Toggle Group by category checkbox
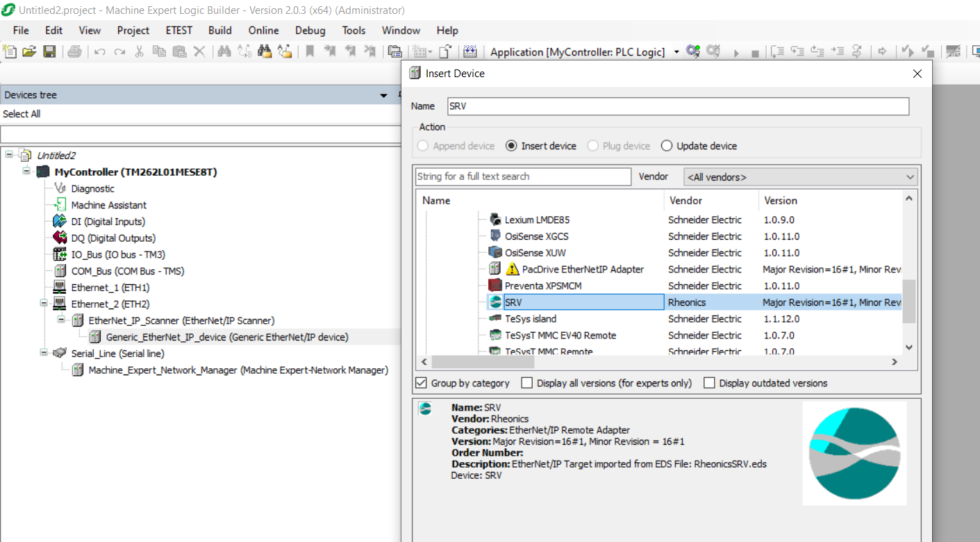Image resolution: width=980 pixels, height=542 pixels. (421, 383)
